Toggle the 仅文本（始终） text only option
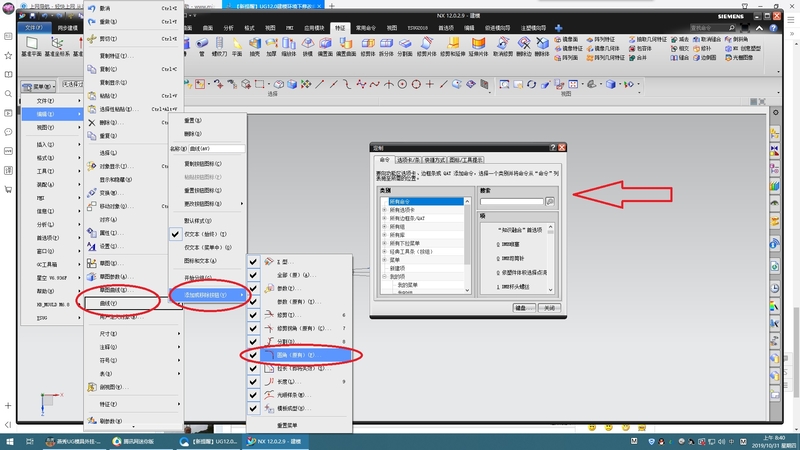The image size is (800, 450). point(207,234)
